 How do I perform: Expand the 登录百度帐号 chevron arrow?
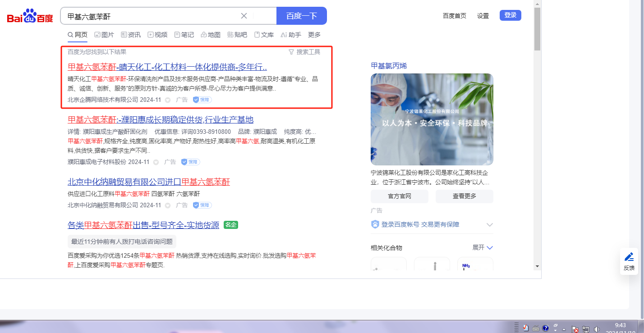pyautogui.click(x=490, y=224)
